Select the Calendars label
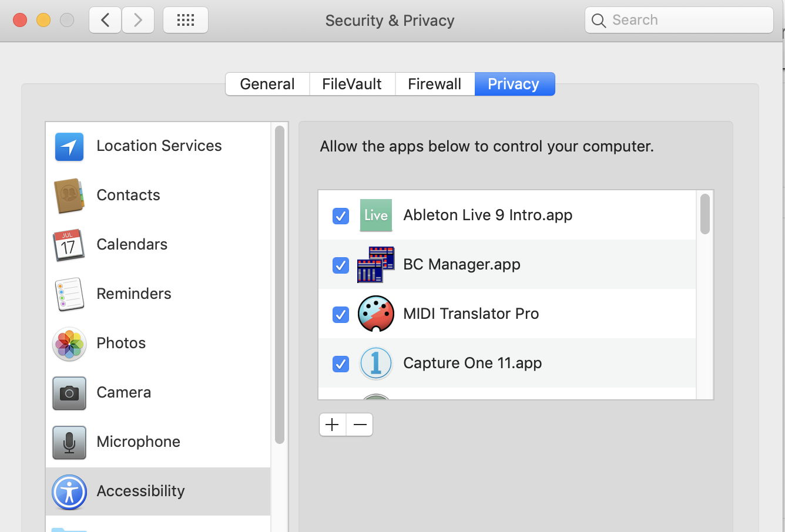The height and width of the screenshot is (532, 785). tap(132, 244)
